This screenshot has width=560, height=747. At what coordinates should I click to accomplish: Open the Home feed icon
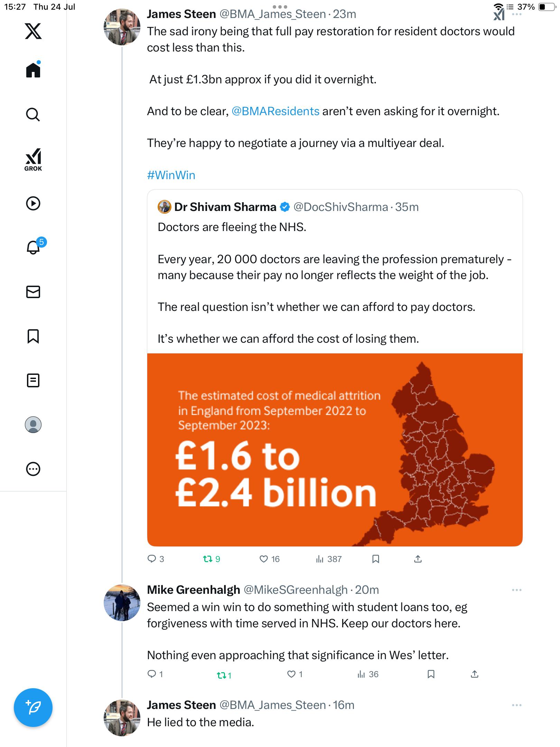tap(33, 70)
